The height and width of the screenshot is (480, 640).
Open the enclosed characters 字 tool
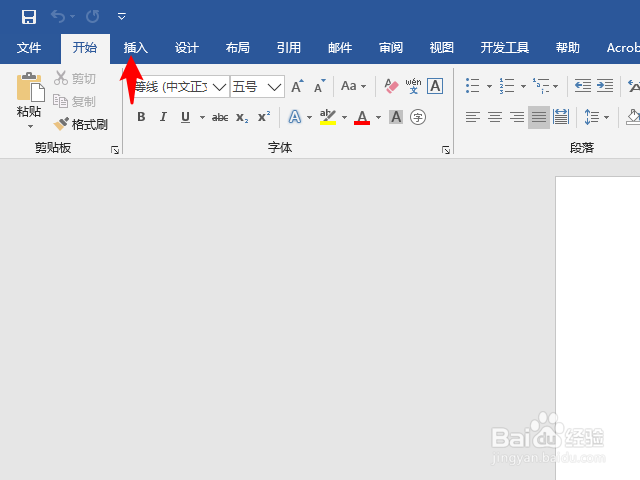tap(418, 117)
